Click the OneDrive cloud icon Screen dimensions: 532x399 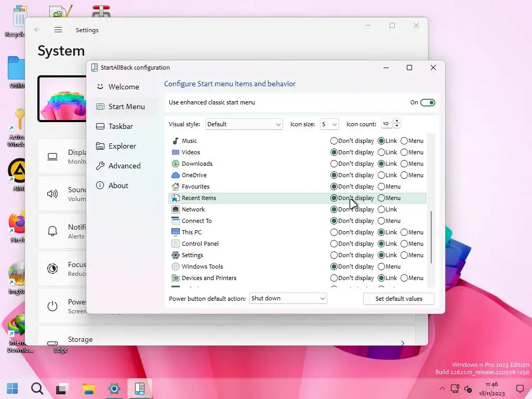[176, 175]
